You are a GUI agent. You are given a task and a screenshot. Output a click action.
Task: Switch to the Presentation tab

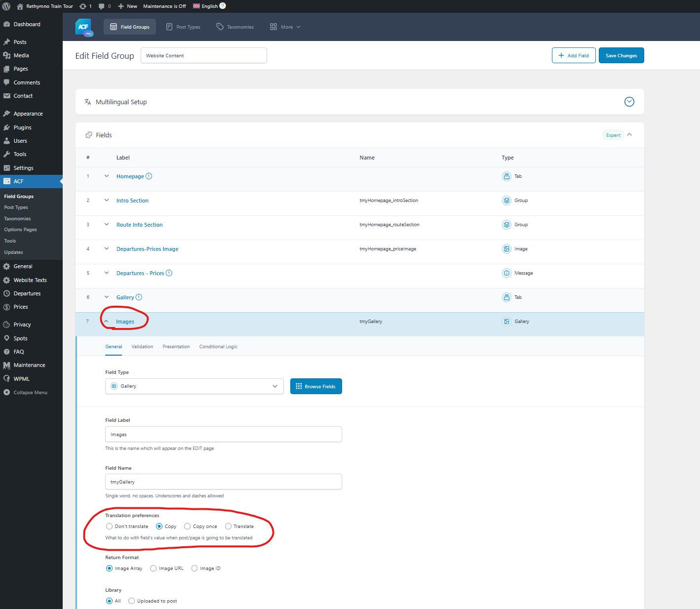coord(176,347)
